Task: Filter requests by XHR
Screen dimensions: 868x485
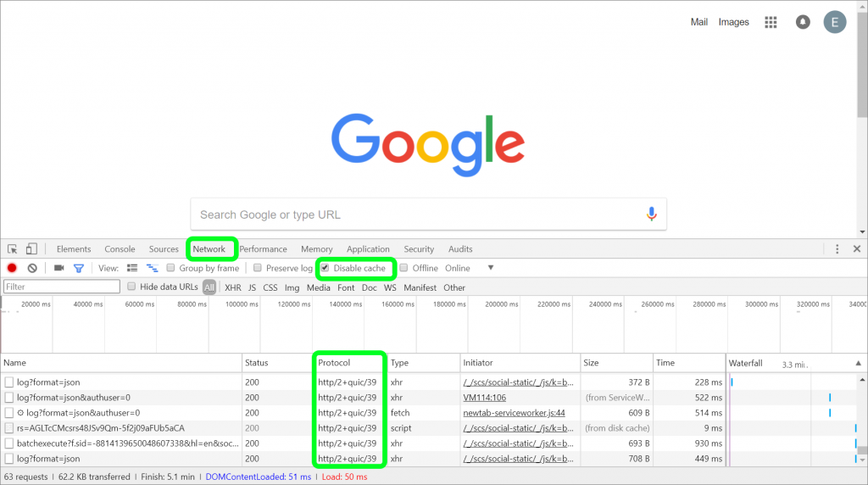Action: tap(232, 288)
